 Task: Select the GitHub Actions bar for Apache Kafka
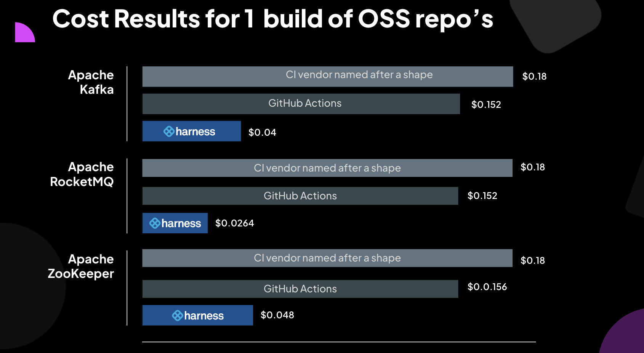301,104
